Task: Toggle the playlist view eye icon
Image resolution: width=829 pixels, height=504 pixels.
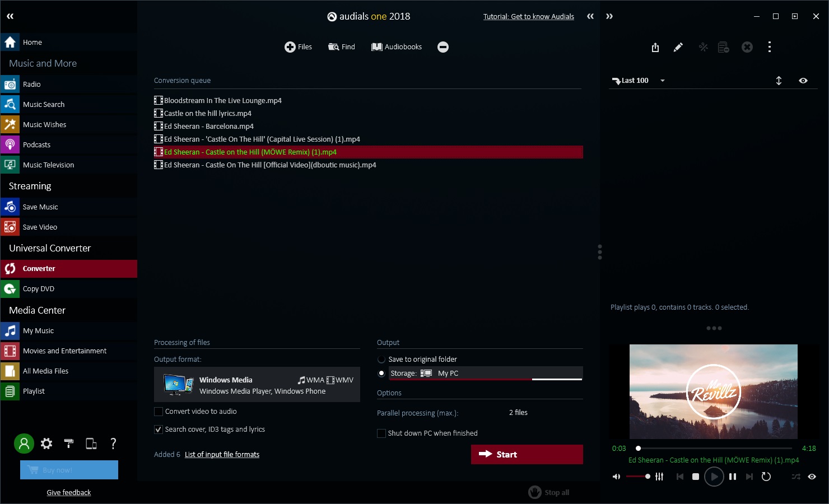Action: (803, 81)
